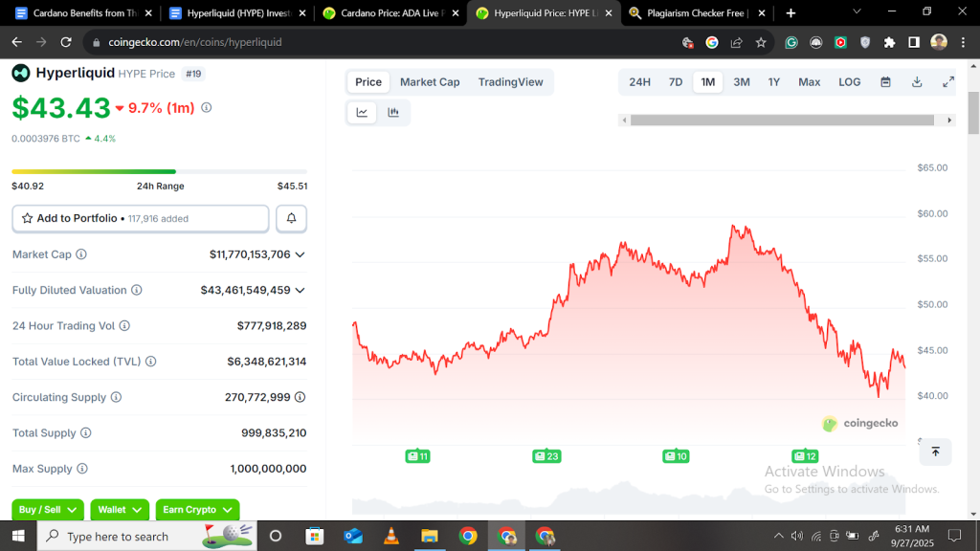The image size is (980, 551).
Task: Show hidden system tray icons
Action: pyautogui.click(x=778, y=536)
